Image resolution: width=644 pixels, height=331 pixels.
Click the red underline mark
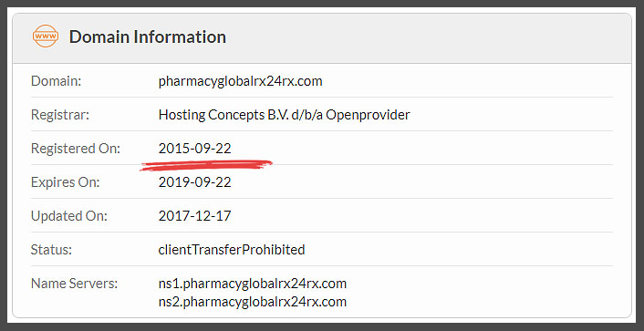(x=206, y=165)
